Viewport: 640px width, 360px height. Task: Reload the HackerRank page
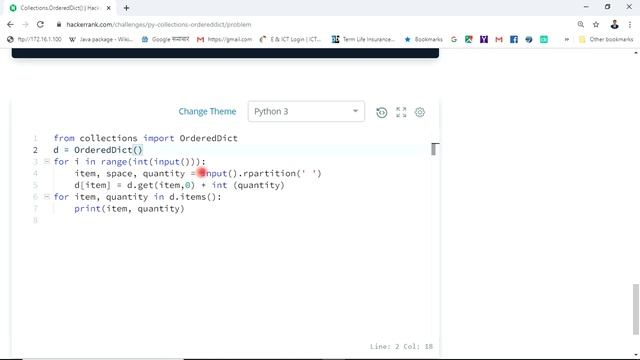pyautogui.click(x=40, y=24)
